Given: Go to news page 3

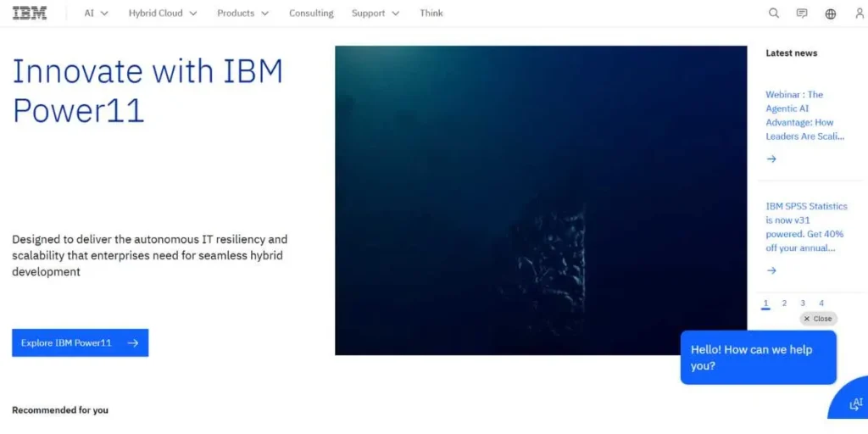Looking at the screenshot, I should [x=803, y=303].
